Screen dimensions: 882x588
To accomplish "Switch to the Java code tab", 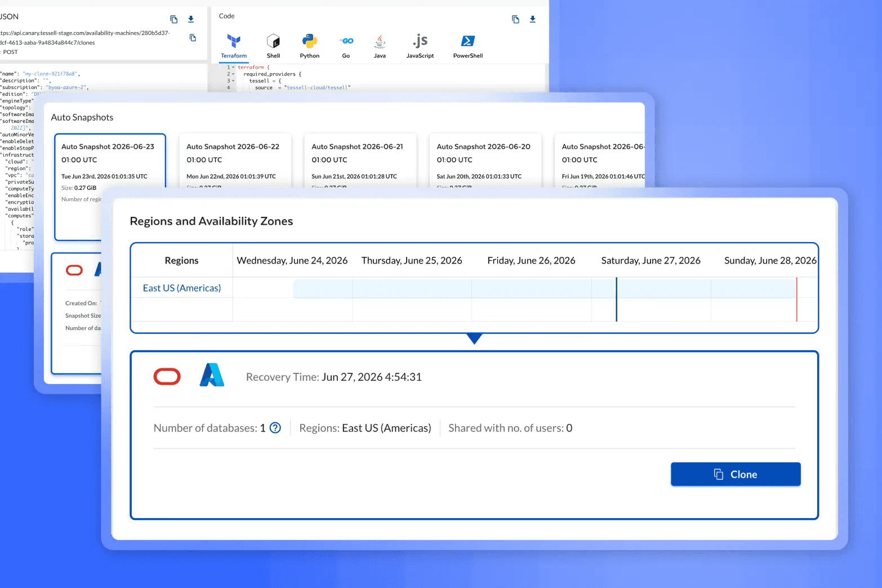I will coord(380,46).
